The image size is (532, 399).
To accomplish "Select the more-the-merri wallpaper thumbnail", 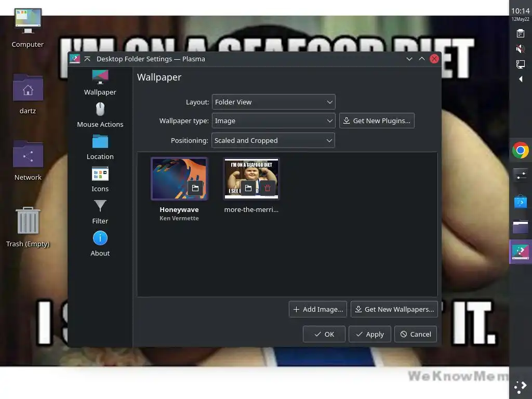I will (251, 179).
